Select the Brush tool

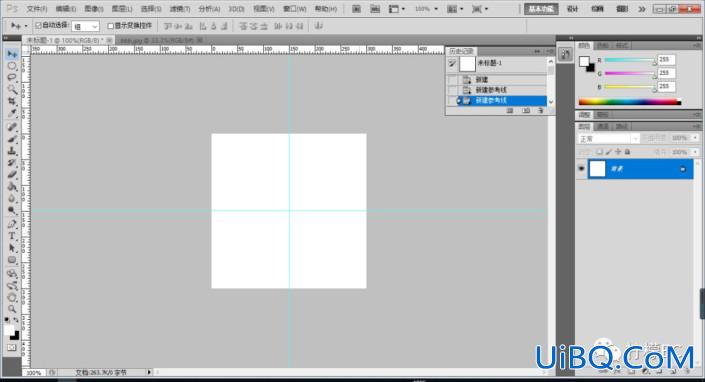click(12, 139)
